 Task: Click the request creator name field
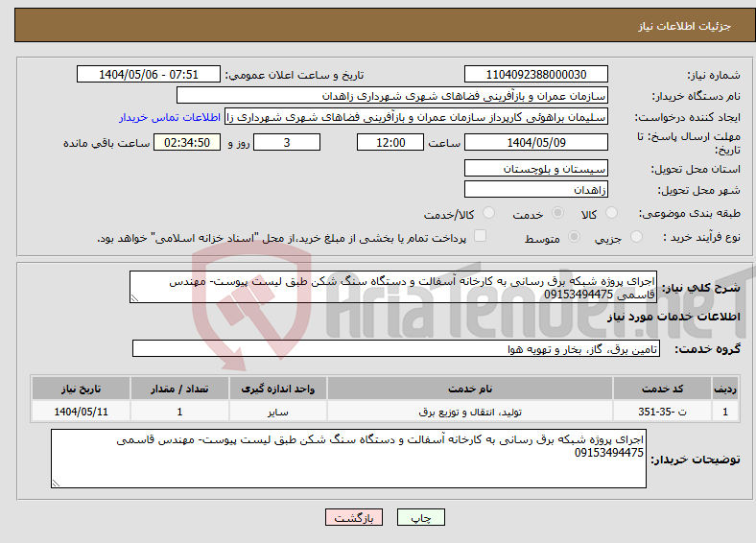click(x=416, y=117)
